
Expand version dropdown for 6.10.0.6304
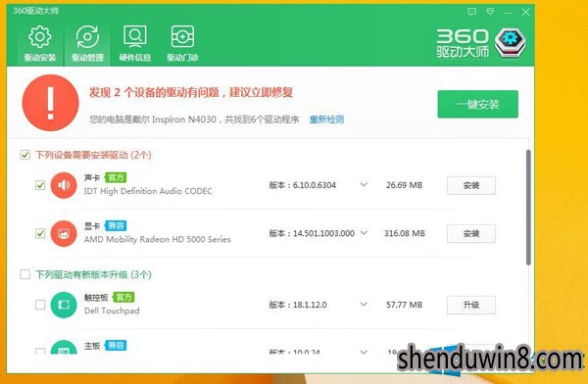364,184
